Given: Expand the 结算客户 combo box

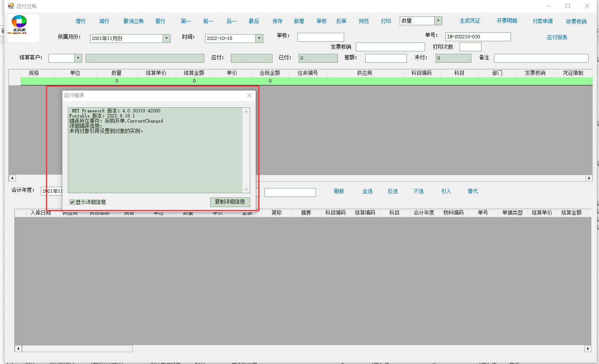Looking at the screenshot, I should tap(78, 58).
